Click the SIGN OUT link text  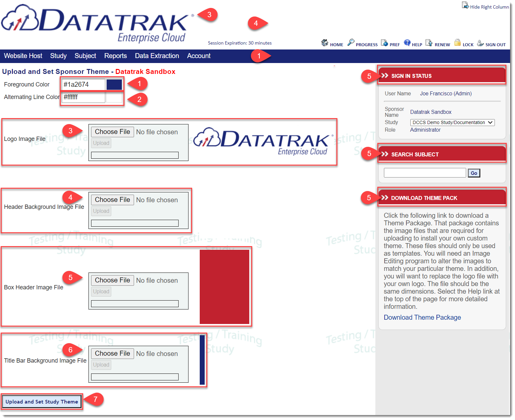[496, 45]
